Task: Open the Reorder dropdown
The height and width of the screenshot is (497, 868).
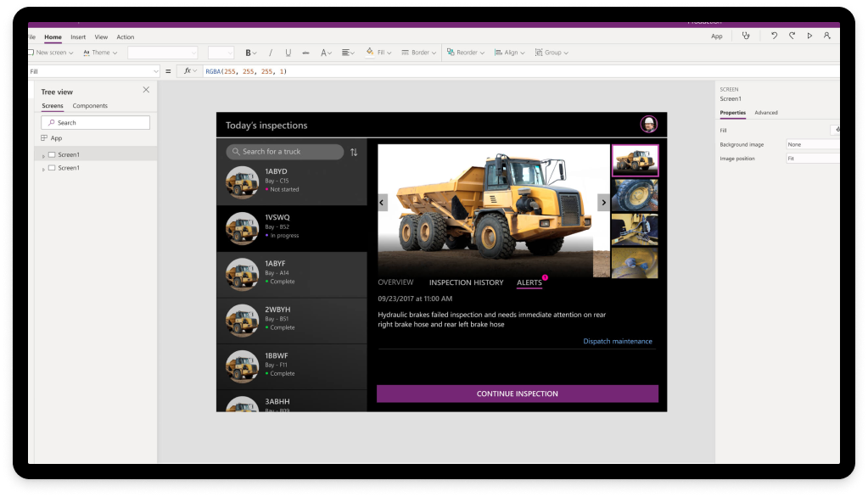Action: [x=466, y=53]
